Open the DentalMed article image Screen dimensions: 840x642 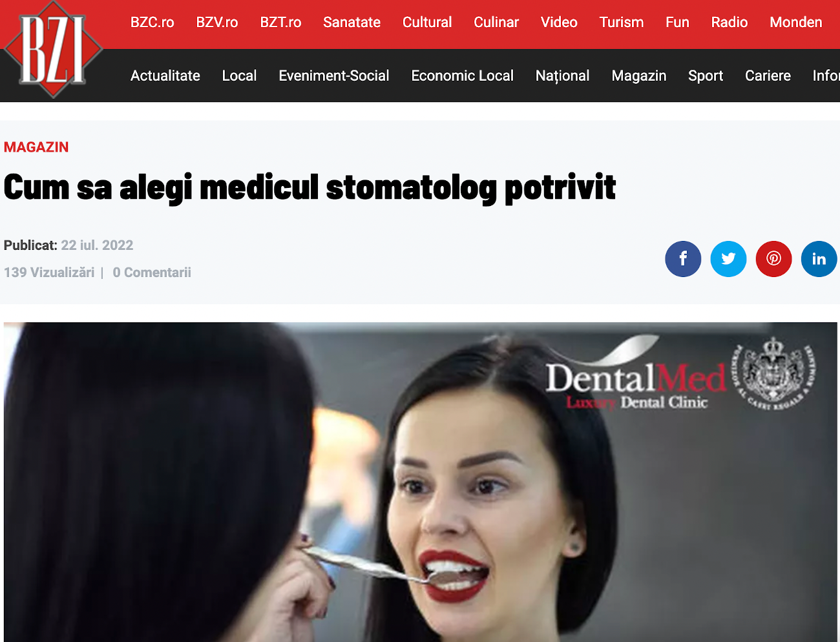tap(420, 482)
